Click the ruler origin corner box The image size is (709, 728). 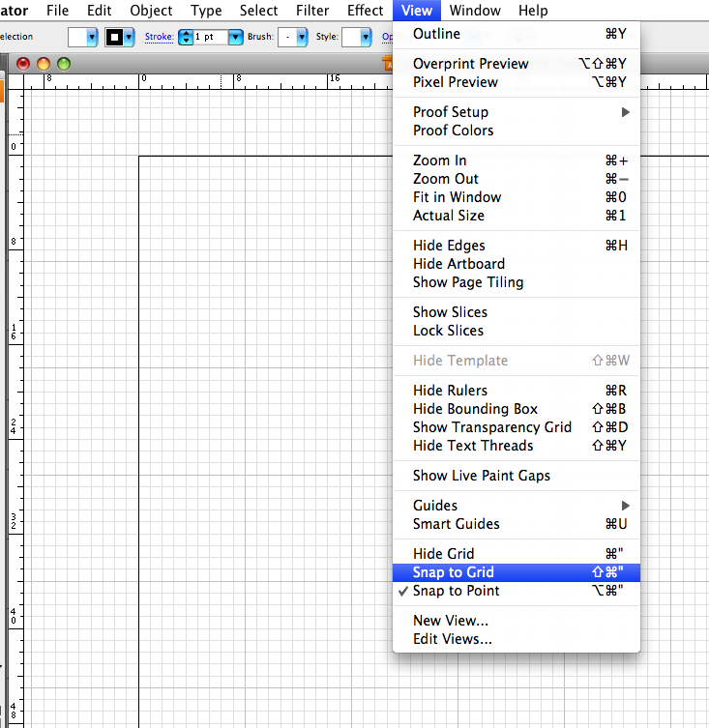click(15, 82)
